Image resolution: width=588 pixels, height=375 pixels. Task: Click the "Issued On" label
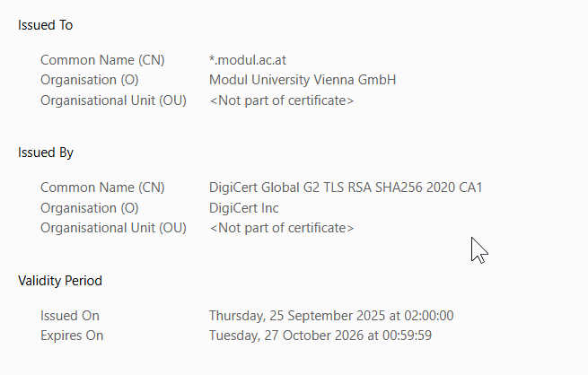[x=70, y=316]
